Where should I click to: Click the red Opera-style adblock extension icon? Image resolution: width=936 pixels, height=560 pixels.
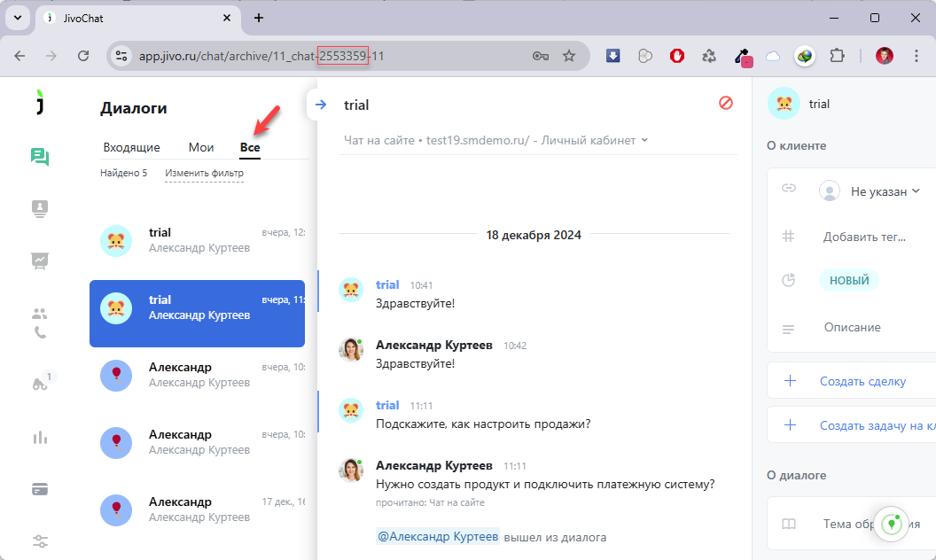click(677, 56)
